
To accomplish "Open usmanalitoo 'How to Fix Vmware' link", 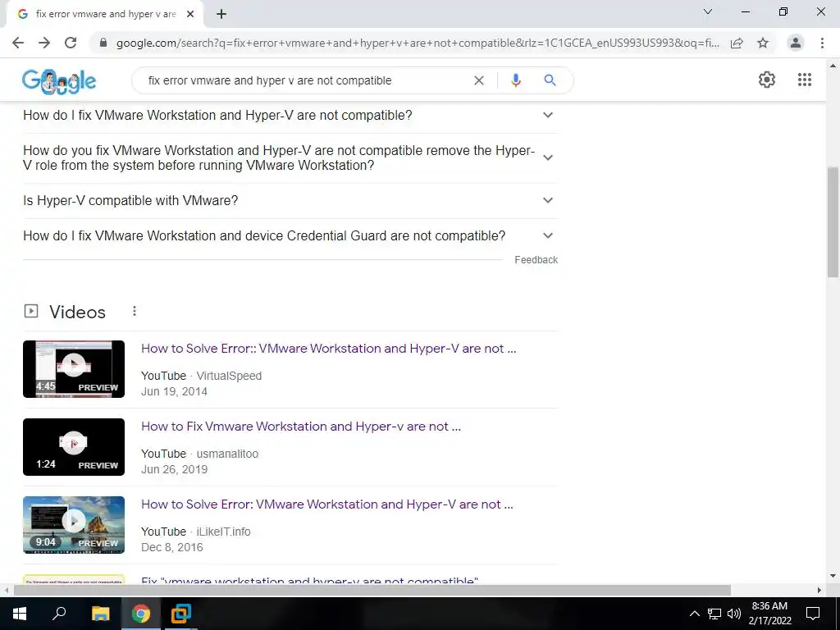I will pos(300,427).
